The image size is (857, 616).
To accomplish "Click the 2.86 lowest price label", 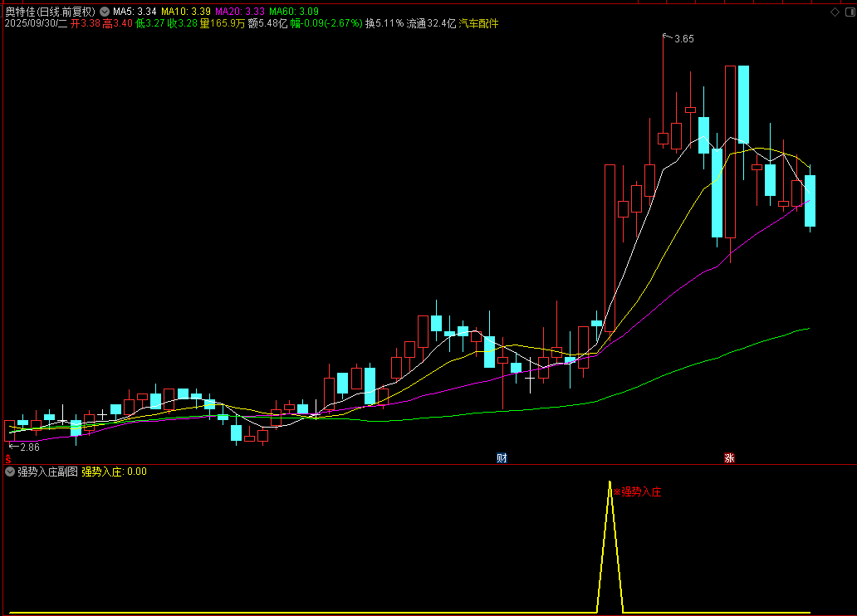I will coord(30,447).
